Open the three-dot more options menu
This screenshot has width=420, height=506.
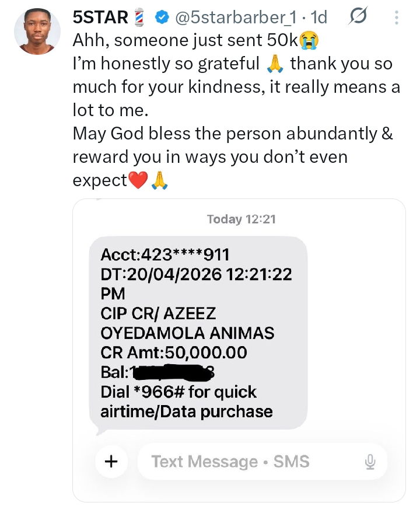(x=396, y=18)
